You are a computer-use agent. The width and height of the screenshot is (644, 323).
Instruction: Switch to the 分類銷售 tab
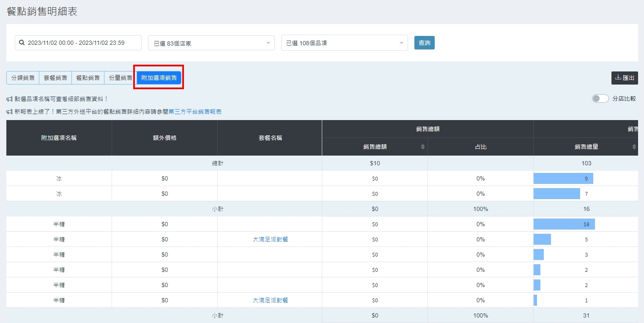[23, 78]
